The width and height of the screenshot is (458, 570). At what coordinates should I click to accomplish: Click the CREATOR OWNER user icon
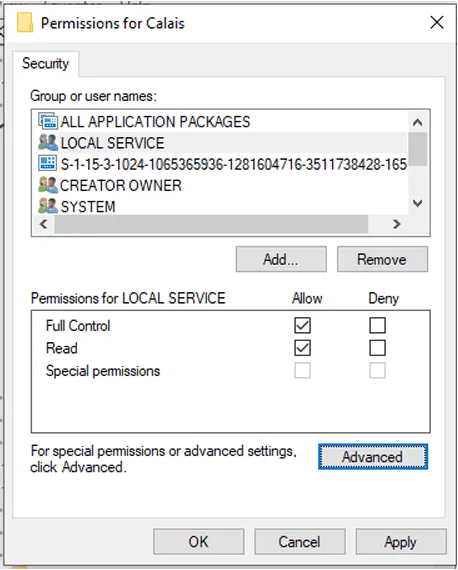[48, 185]
